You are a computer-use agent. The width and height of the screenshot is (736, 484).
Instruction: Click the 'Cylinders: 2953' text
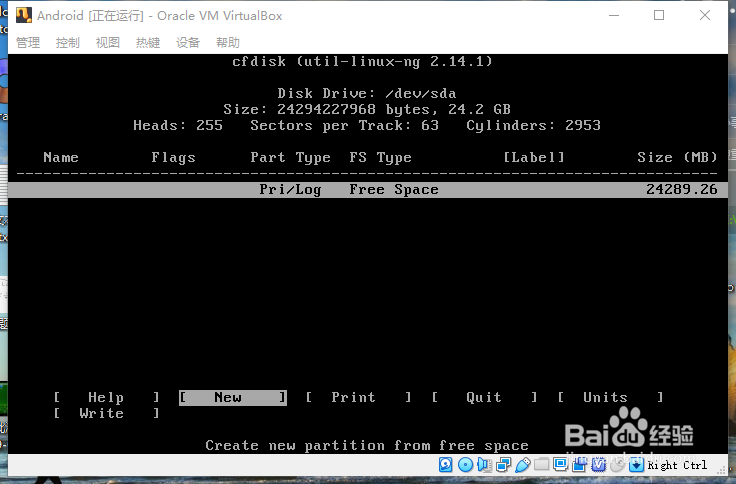point(533,125)
